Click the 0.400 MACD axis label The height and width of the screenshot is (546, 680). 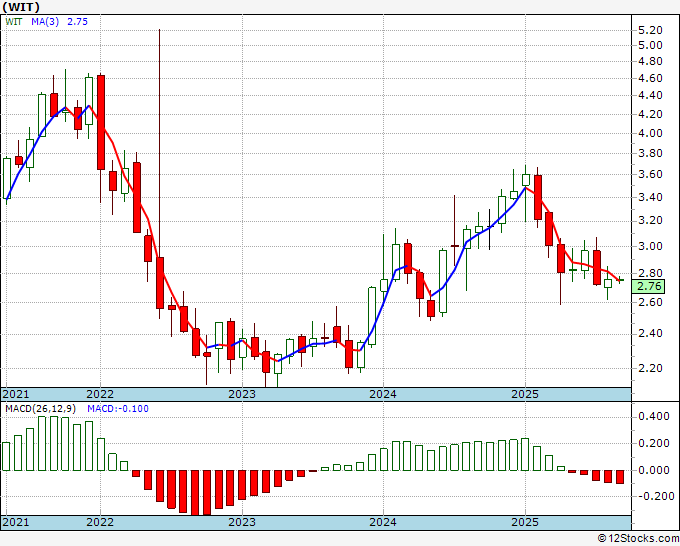(654, 417)
